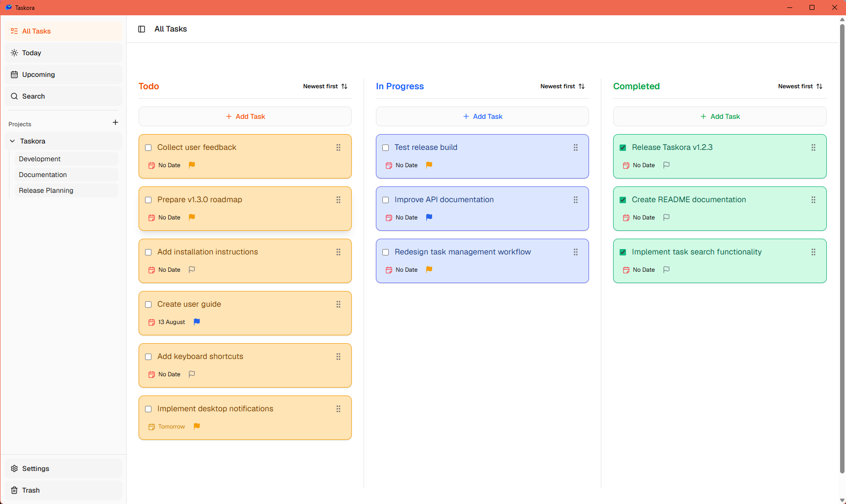The width and height of the screenshot is (846, 504).
Task: Check off Collect user feedback task
Action: [x=148, y=147]
